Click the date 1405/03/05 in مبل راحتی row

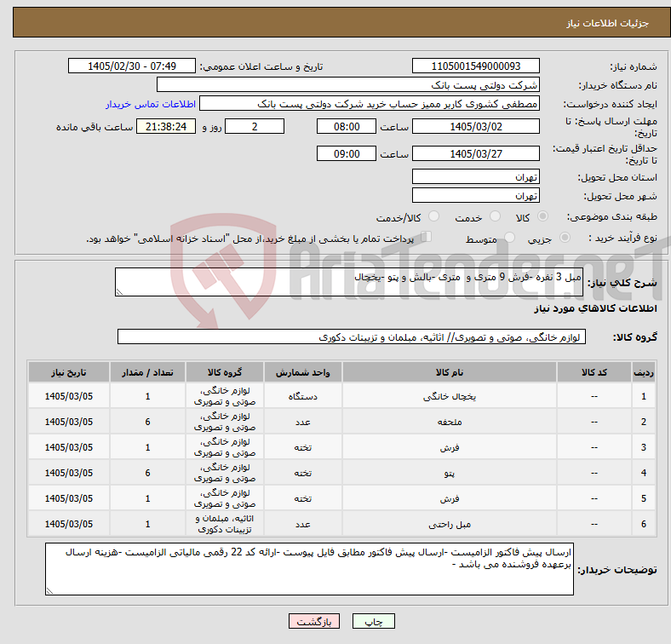[x=69, y=524]
